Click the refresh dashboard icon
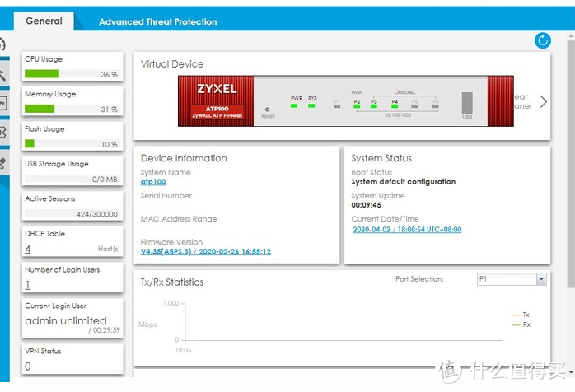This screenshot has height=392, width=575. [542, 40]
